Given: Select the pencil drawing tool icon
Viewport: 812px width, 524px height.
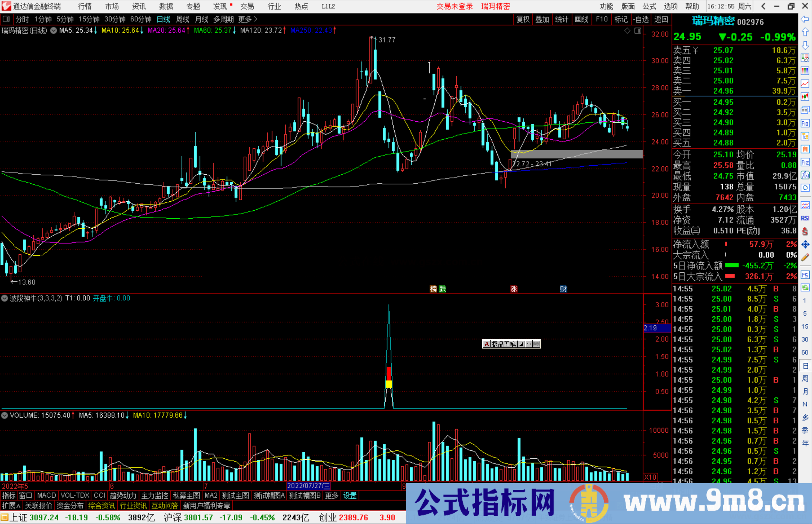Looking at the screenshot, I should tap(805, 257).
